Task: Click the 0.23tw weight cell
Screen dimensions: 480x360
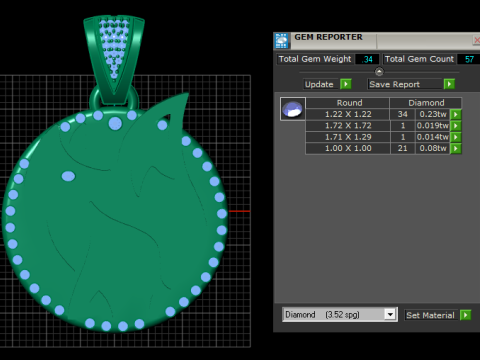Action: tap(433, 114)
